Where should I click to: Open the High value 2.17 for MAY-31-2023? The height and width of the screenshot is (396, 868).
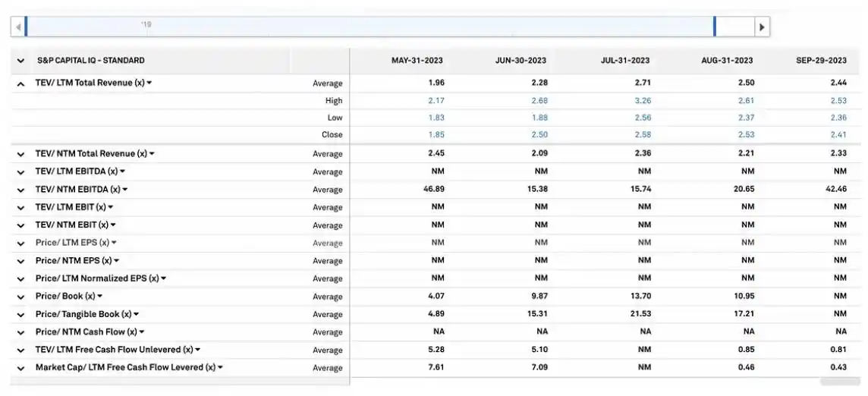(436, 100)
